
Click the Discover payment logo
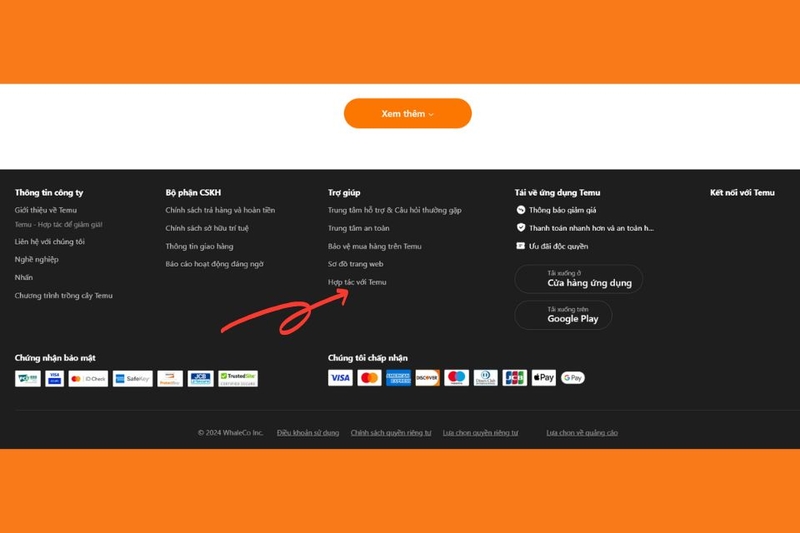pyautogui.click(x=428, y=378)
